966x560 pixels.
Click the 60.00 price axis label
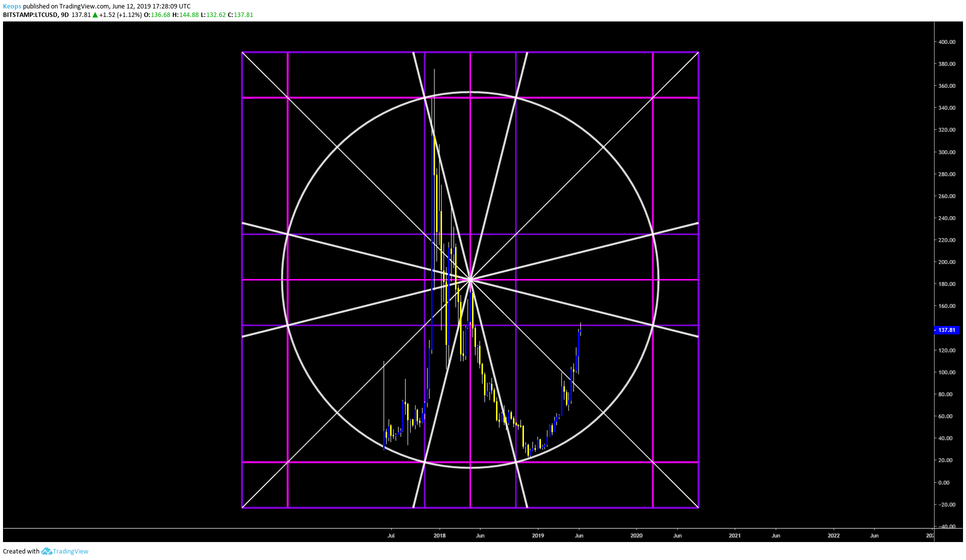pyautogui.click(x=946, y=416)
